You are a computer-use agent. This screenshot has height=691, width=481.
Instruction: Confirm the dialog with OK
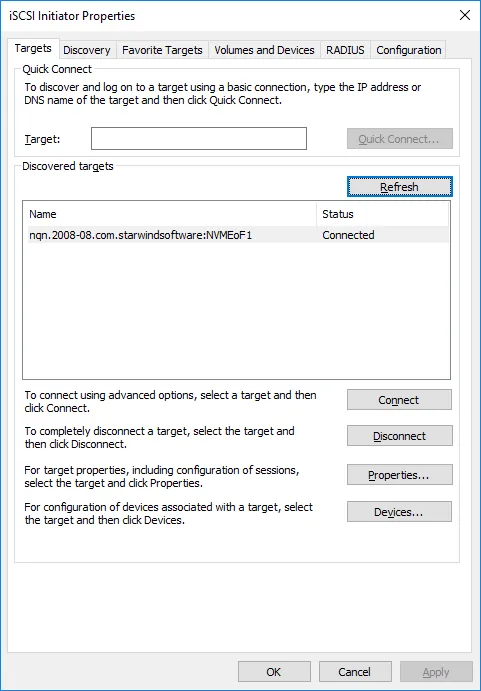click(274, 672)
